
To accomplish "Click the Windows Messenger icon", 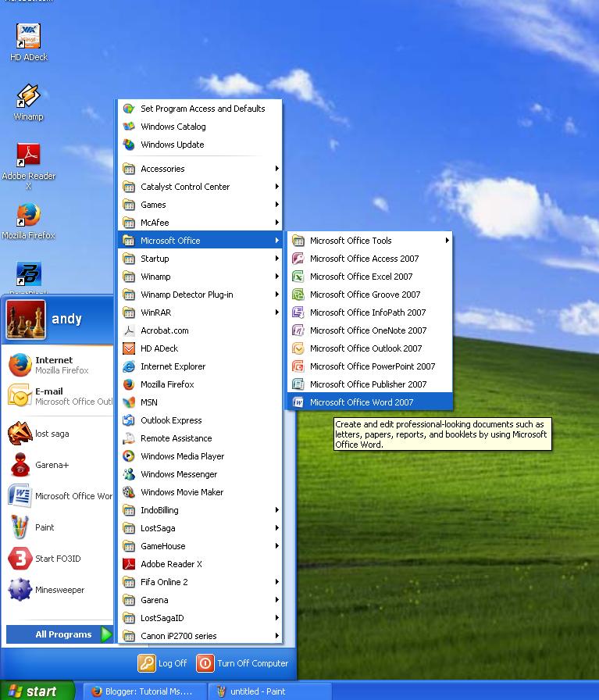I will click(129, 474).
